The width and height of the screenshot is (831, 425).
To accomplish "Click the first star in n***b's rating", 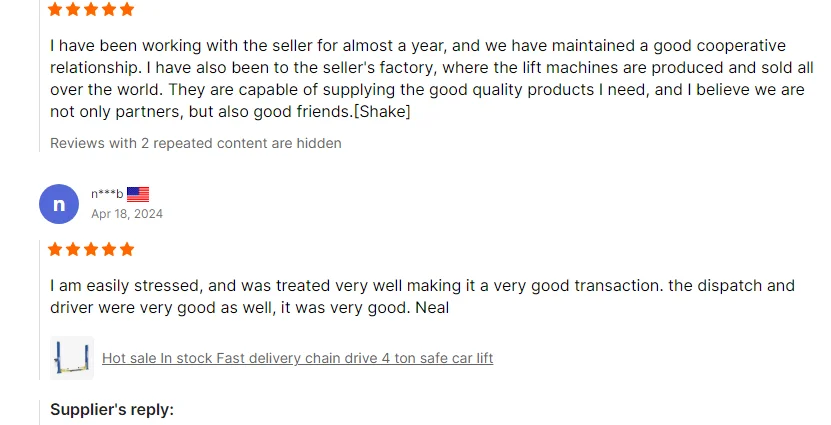I will 56,249.
